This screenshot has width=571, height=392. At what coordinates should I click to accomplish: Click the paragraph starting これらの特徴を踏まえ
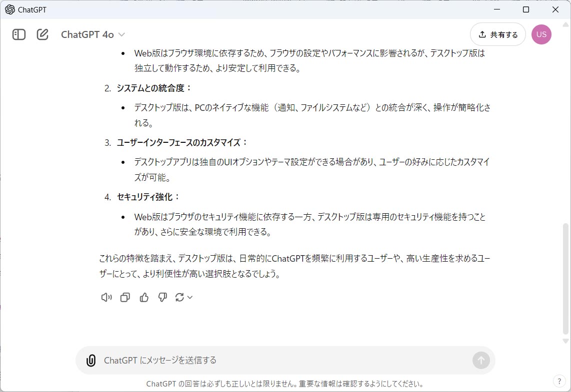(x=294, y=266)
